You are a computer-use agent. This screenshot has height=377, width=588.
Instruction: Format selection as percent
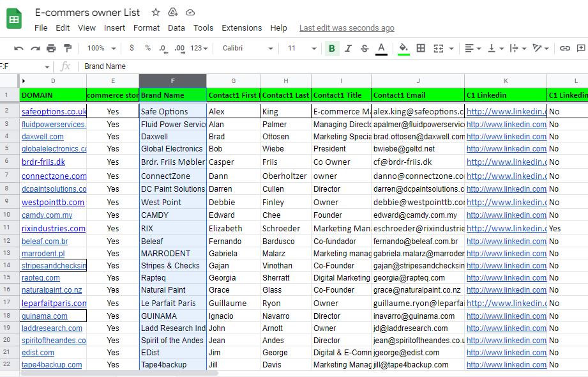(147, 48)
